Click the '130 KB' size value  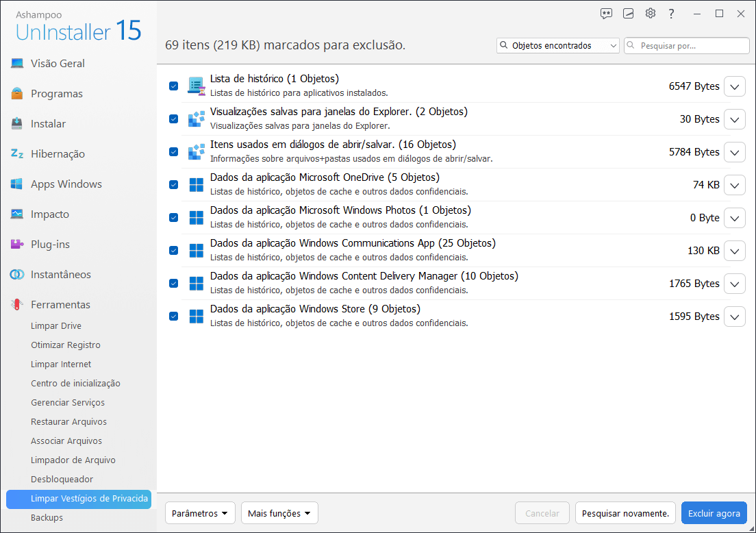tap(703, 251)
